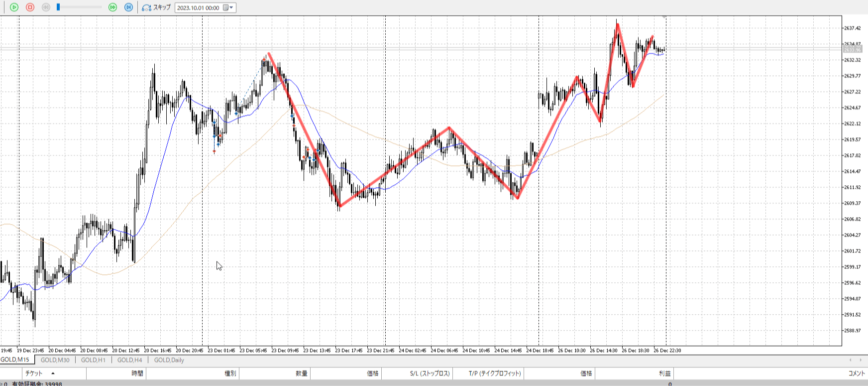Image resolution: width=868 pixels, height=386 pixels.
Task: Click the 時間 column header
Action: click(x=137, y=374)
